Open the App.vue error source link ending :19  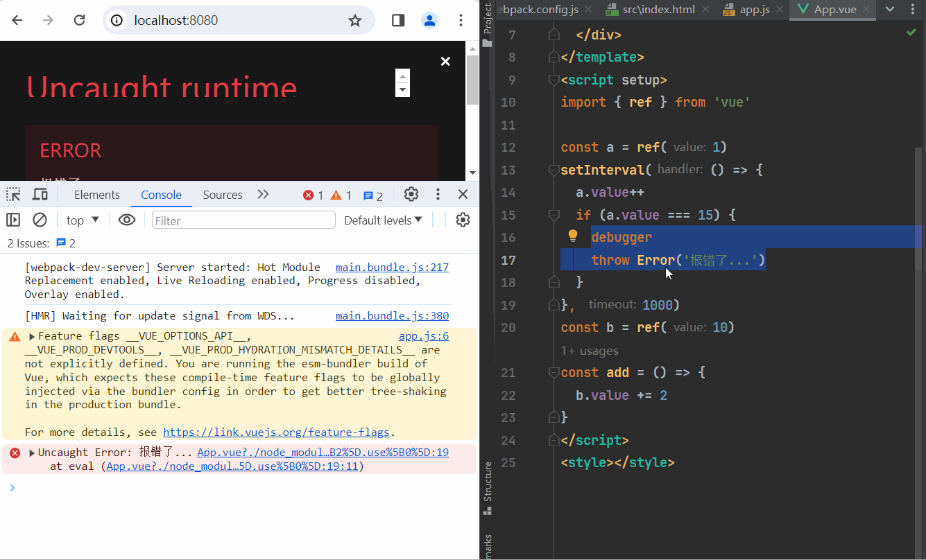(x=323, y=452)
